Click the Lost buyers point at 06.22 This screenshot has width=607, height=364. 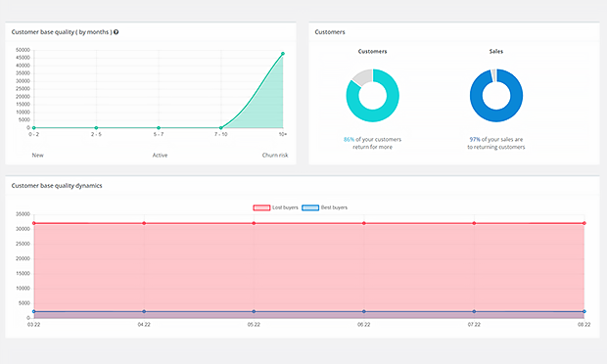click(x=364, y=223)
